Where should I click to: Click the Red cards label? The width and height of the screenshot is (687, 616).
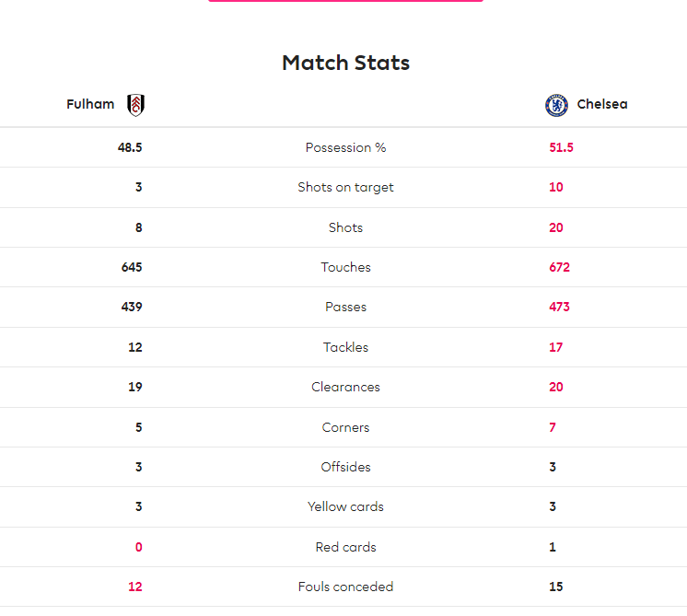tap(345, 547)
